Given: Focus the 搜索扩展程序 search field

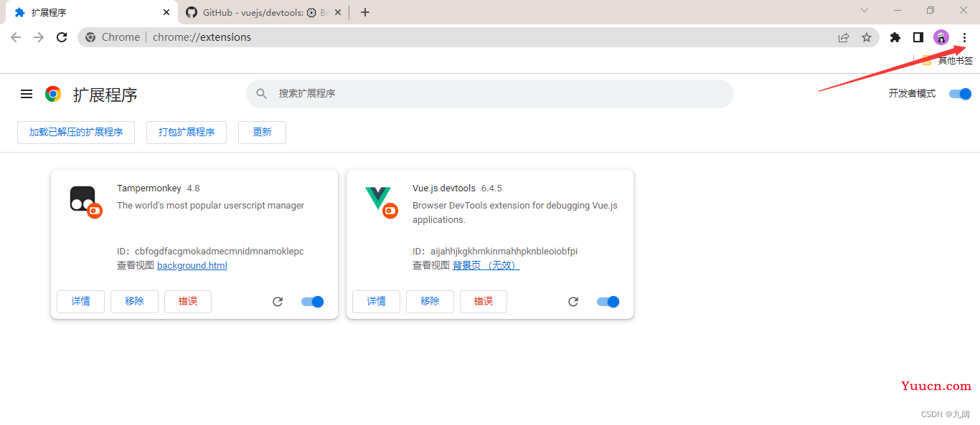Looking at the screenshot, I should (489, 94).
